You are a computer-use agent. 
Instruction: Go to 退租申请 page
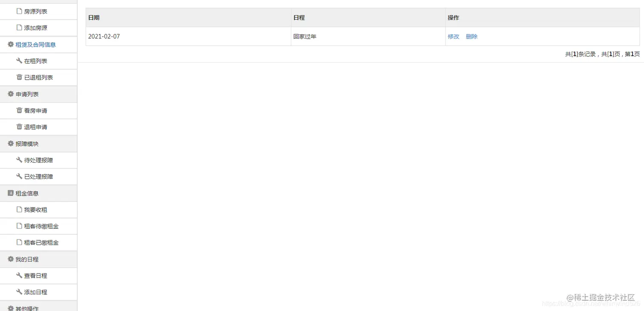coord(38,127)
